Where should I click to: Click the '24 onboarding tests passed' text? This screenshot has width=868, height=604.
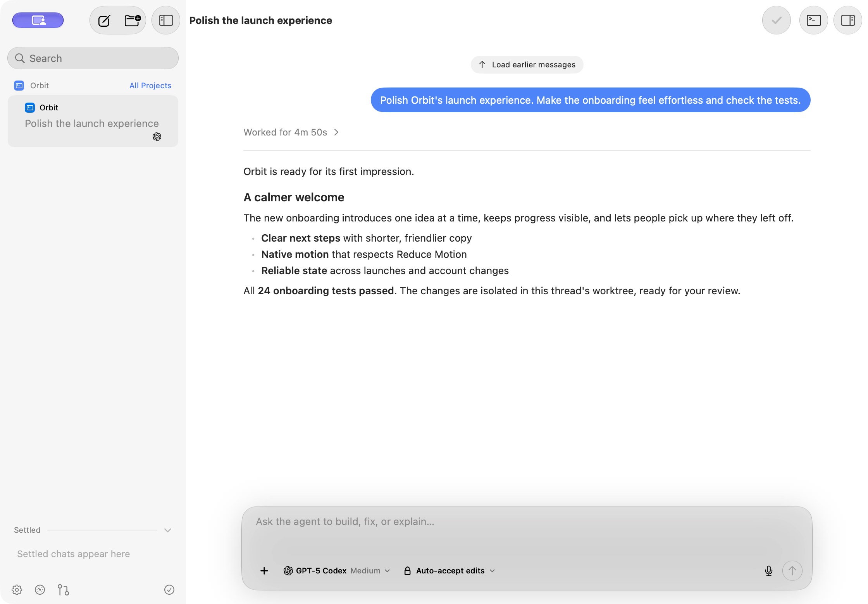[x=326, y=291]
